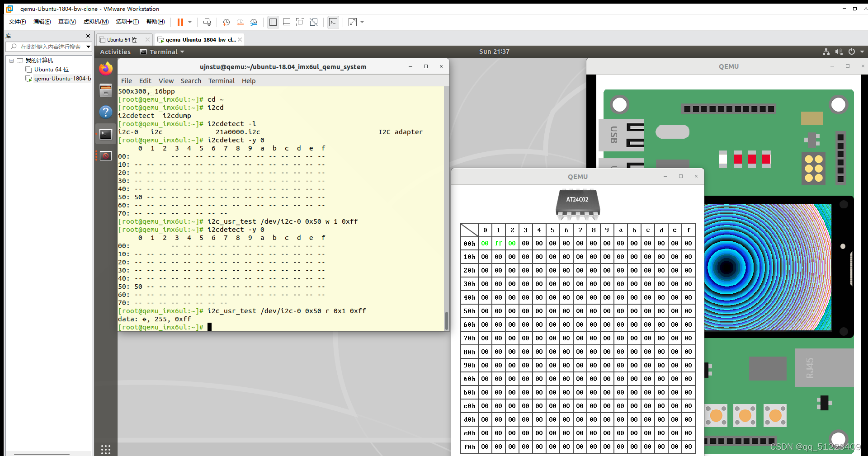Click the power icon in Ubuntu top bar
This screenshot has width=868, height=456.
coord(852,52)
